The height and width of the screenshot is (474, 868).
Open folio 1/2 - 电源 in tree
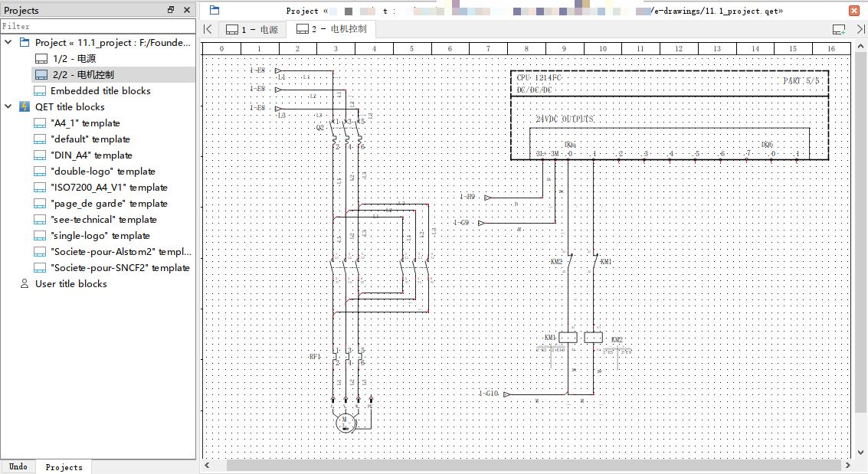(x=74, y=58)
